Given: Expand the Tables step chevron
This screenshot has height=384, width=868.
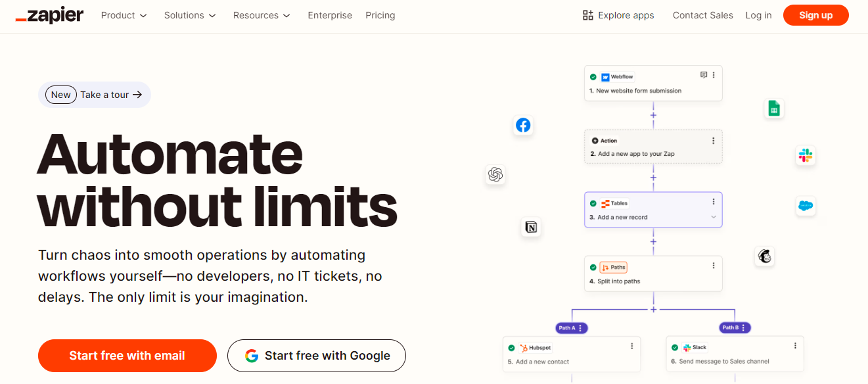Looking at the screenshot, I should pos(714,217).
